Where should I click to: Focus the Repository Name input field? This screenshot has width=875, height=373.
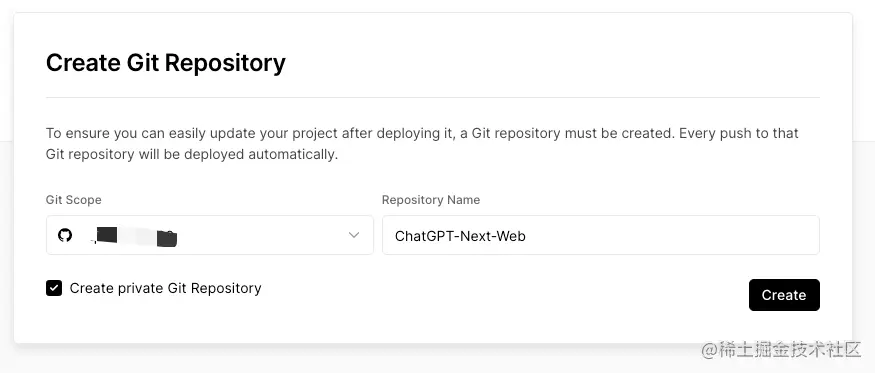[x=601, y=235]
